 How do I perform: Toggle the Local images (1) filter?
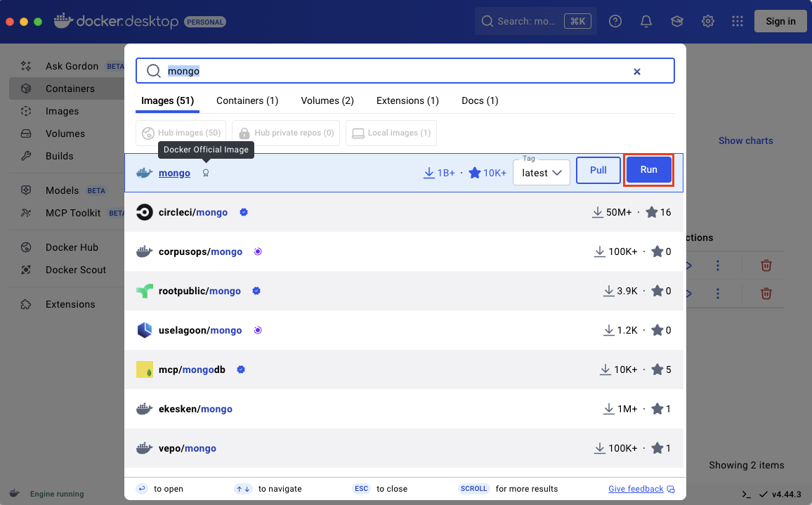tap(391, 133)
